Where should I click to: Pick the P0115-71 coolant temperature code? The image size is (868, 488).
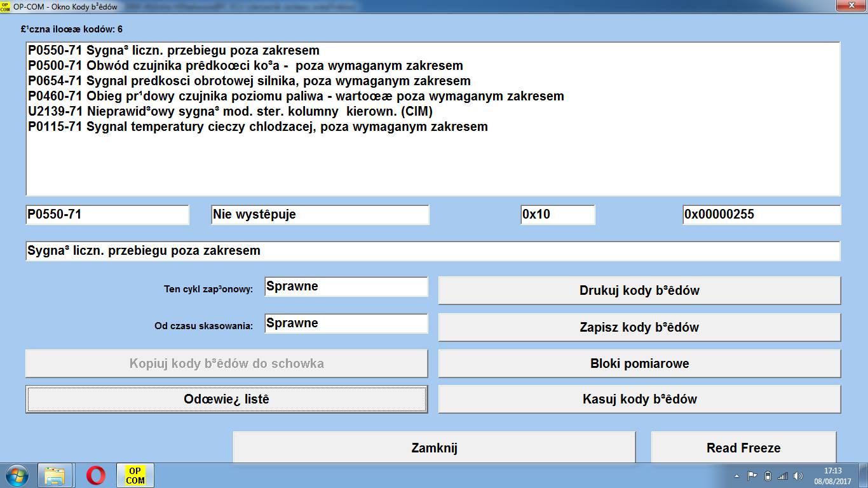tap(257, 126)
